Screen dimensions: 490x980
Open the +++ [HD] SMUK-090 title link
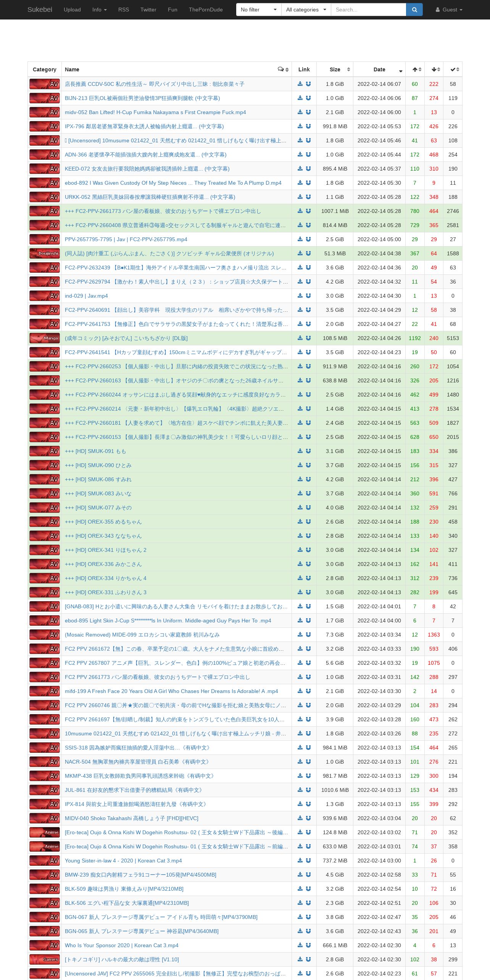pos(98,465)
